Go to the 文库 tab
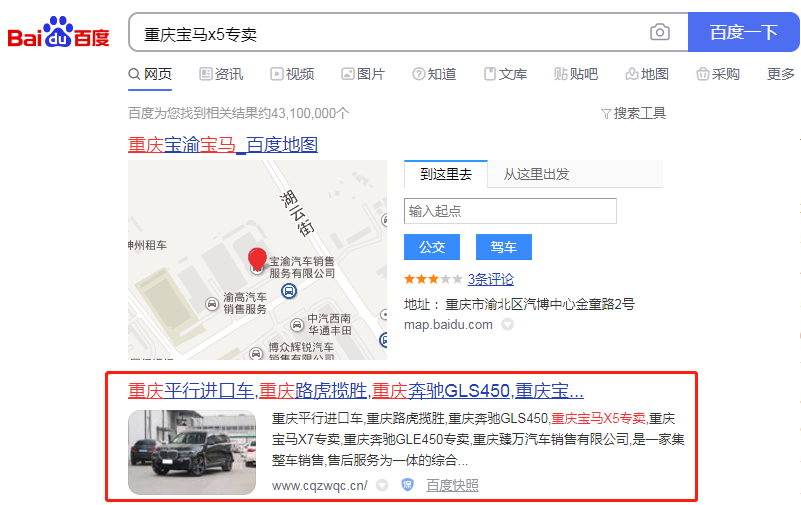Viewport: 801px width, 505px height. click(505, 74)
